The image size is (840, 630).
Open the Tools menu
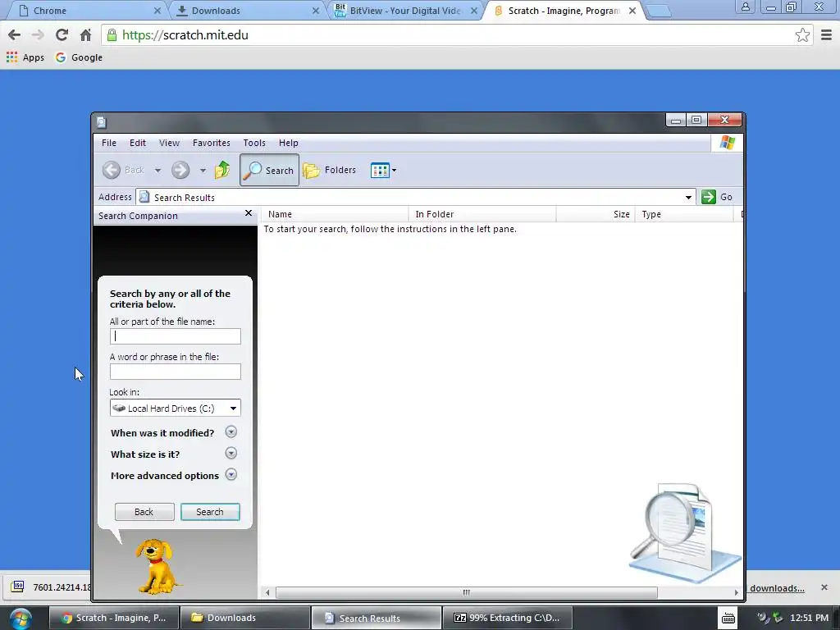click(254, 143)
